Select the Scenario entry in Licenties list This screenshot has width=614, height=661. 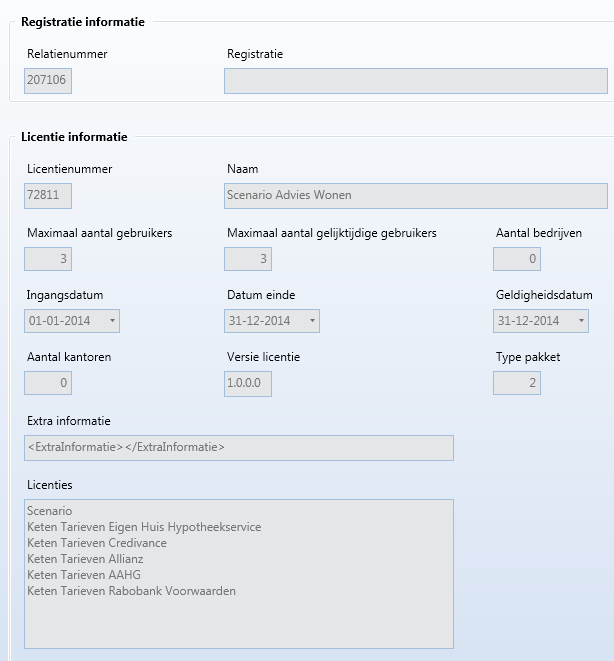49,511
